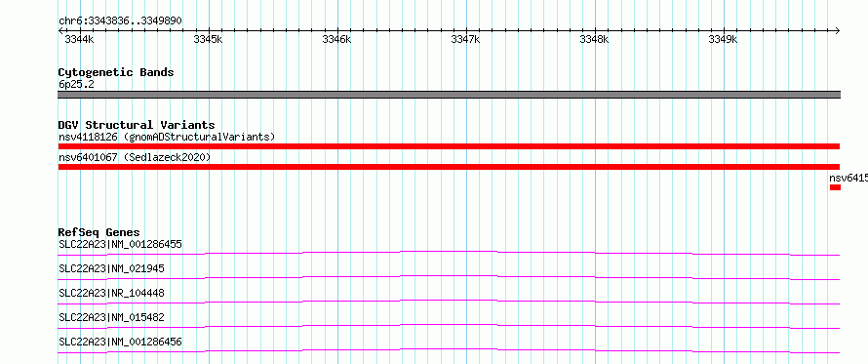
Task: Select the red bar for nsv6401067
Action: point(449,167)
